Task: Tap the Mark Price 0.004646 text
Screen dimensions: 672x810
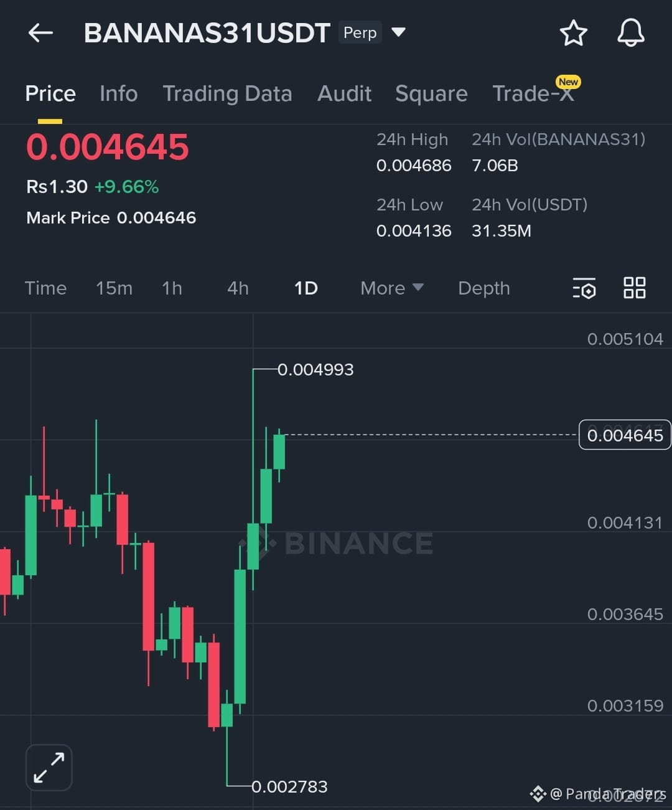Action: (111, 218)
